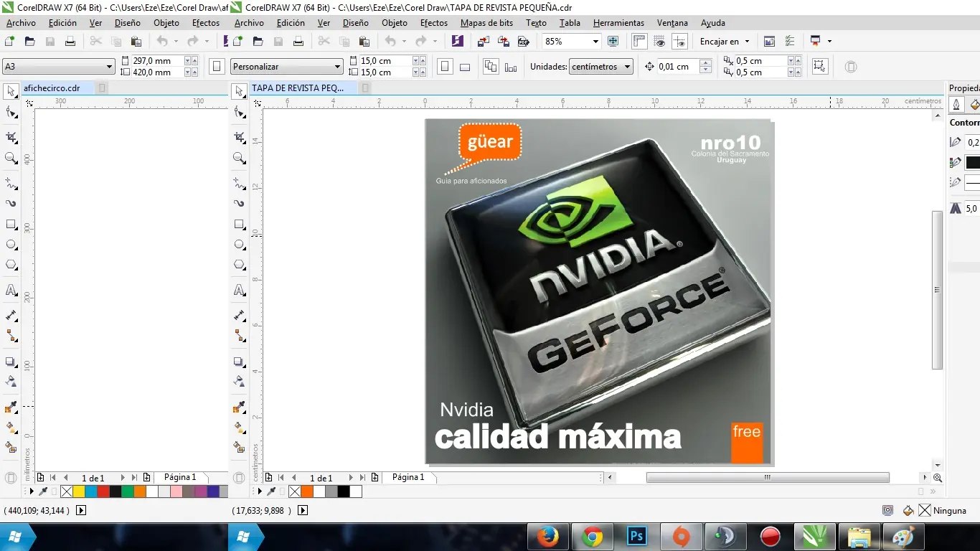Select Polygon tool in TAPA DE REVISTA toolbox
This screenshot has height=551, width=980.
tap(240, 265)
